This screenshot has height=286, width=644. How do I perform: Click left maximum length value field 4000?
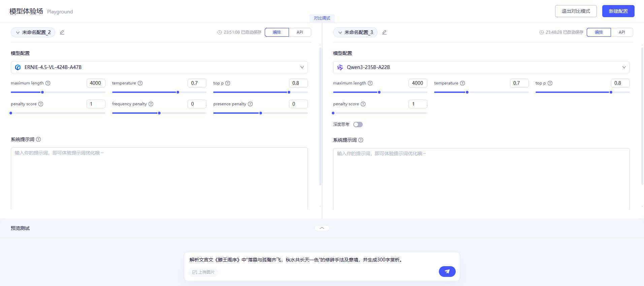[x=96, y=83]
